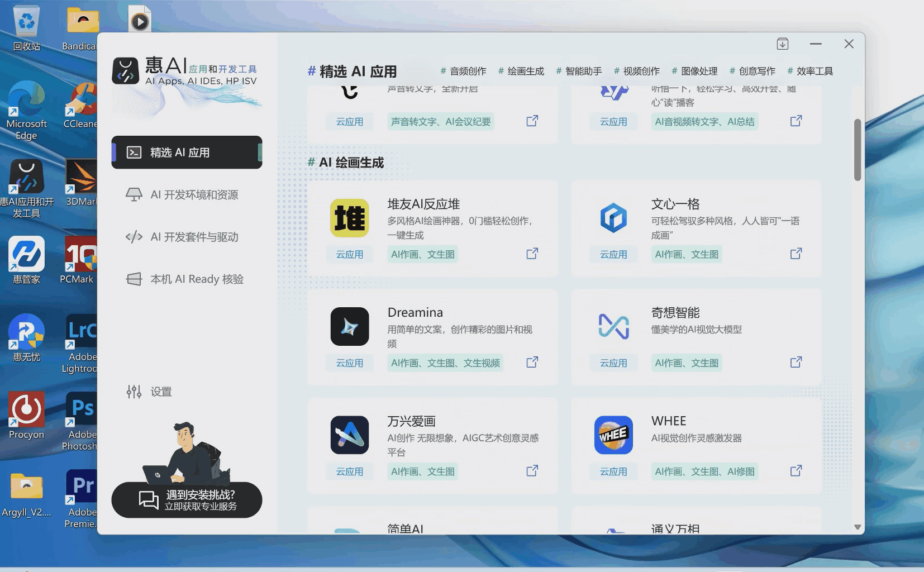The image size is (924, 572).
Task: Click the AI 绘画生成 section heading
Action: (346, 163)
